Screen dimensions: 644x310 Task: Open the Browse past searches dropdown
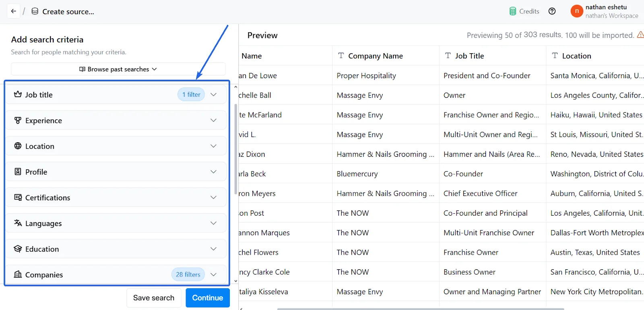point(118,69)
